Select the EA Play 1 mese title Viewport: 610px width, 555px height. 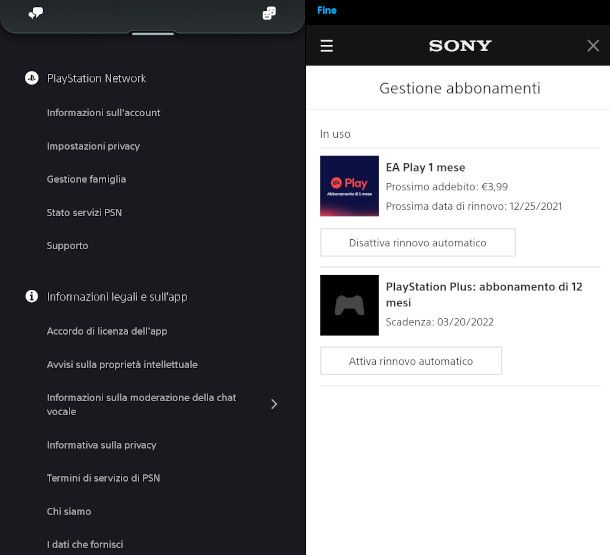(x=426, y=168)
